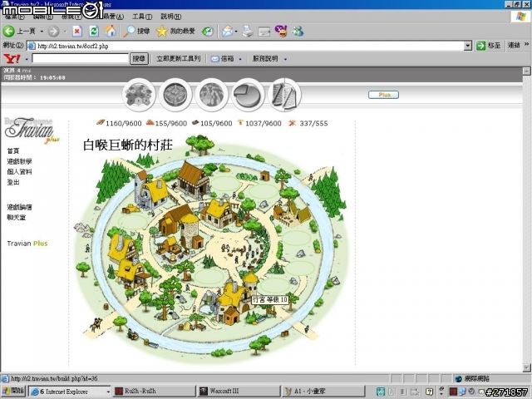Open the 遊戲論壇 game forum link
This screenshot has width=532, height=399.
(x=19, y=207)
